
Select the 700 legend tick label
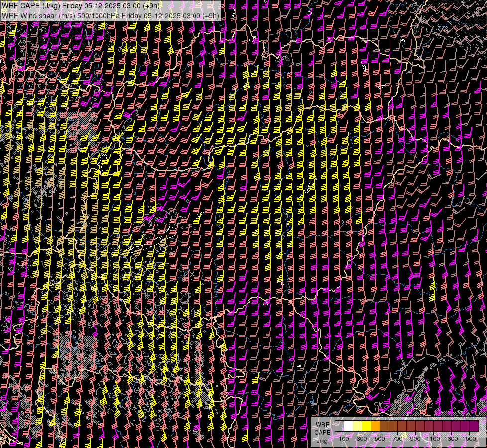coord(397,439)
